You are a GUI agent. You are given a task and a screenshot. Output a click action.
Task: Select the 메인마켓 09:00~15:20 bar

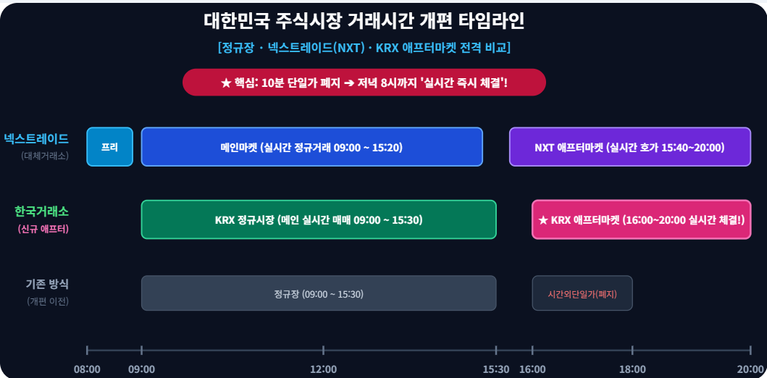(312, 147)
